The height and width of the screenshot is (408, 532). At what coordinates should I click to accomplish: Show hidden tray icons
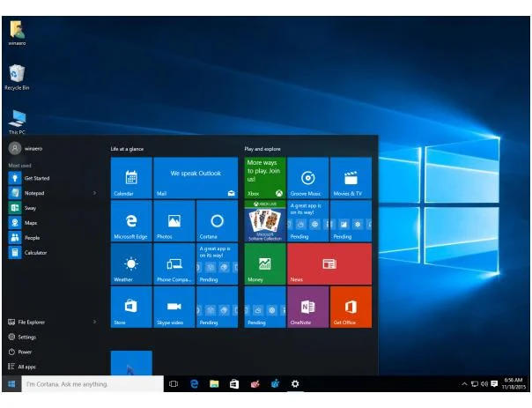tap(464, 384)
